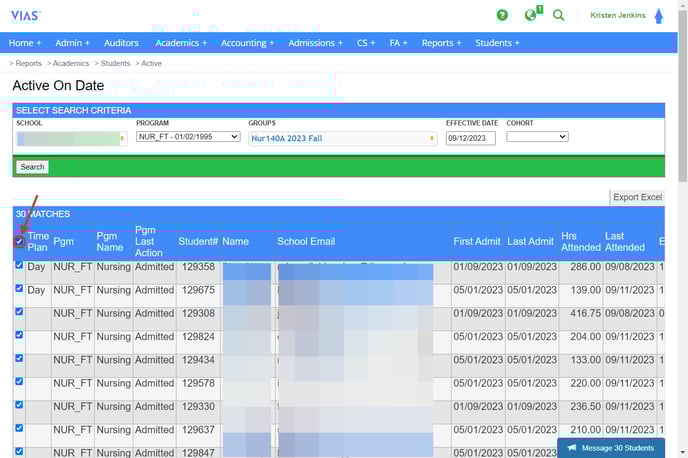Expand the Students menu
Viewport: 688px width, 458px height.
[497, 43]
